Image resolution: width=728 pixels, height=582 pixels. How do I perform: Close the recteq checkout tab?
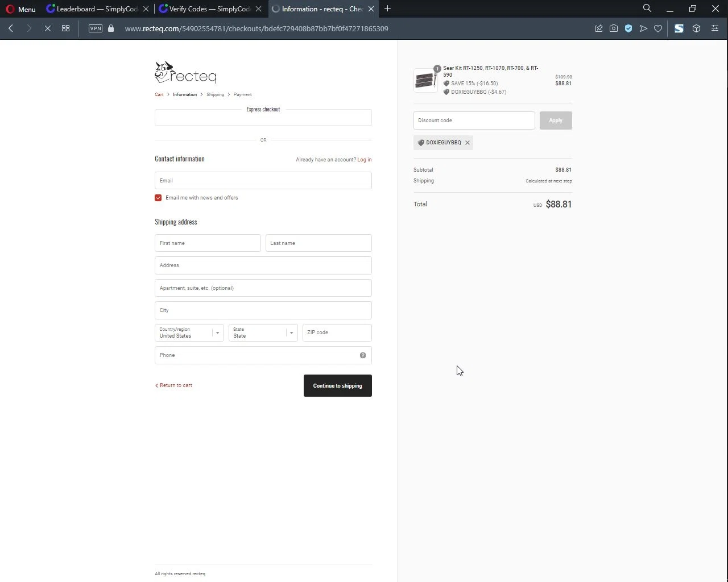[x=371, y=9]
